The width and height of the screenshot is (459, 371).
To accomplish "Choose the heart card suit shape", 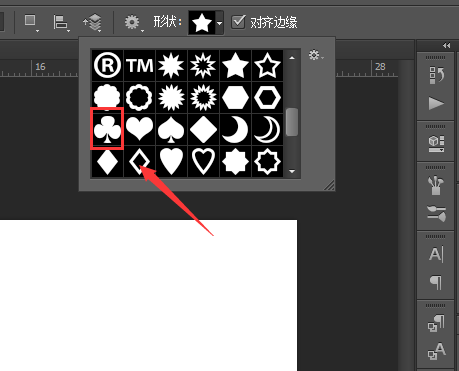I will pyautogui.click(x=139, y=129).
